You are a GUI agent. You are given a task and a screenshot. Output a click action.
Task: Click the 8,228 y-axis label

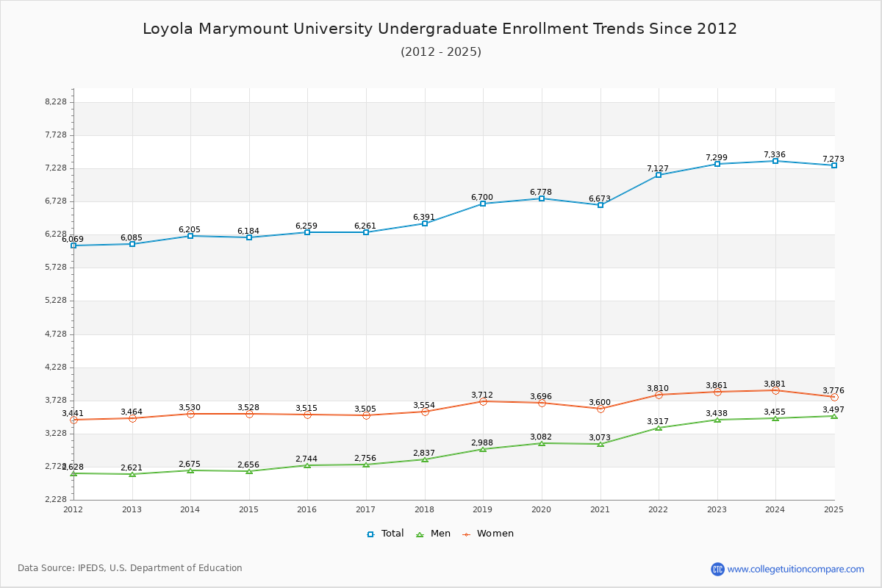tap(56, 101)
